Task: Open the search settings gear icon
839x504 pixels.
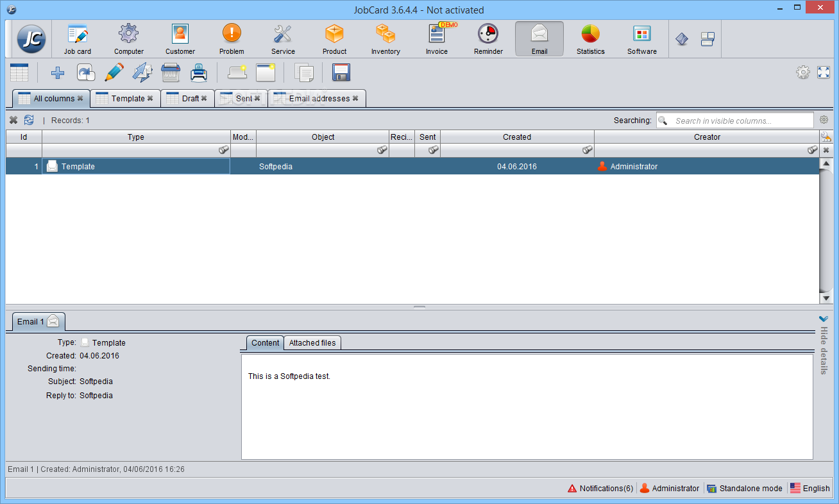Action: click(x=824, y=120)
